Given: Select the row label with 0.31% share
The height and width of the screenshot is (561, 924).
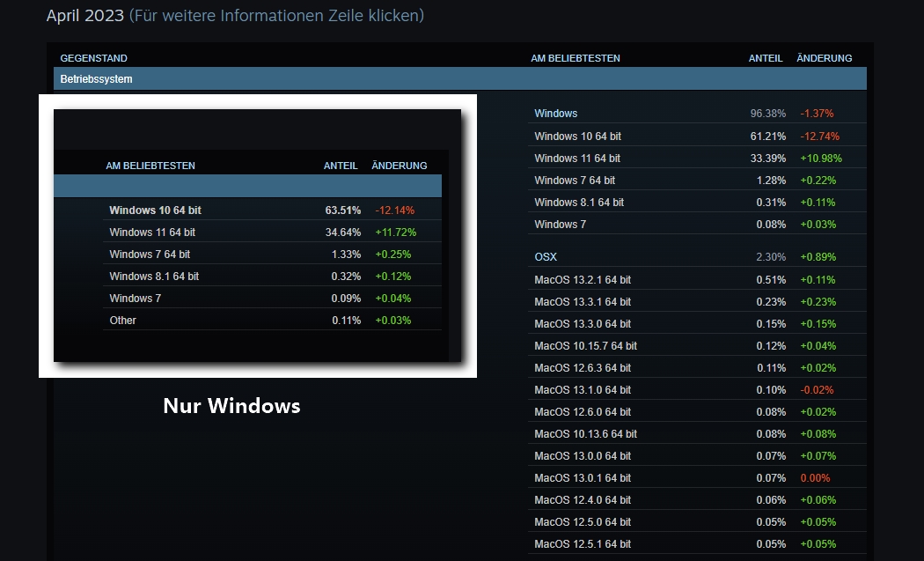Looking at the screenshot, I should (579, 203).
